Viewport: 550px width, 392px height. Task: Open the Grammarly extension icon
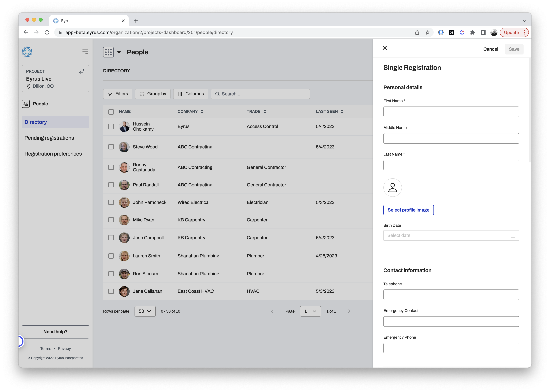click(452, 32)
